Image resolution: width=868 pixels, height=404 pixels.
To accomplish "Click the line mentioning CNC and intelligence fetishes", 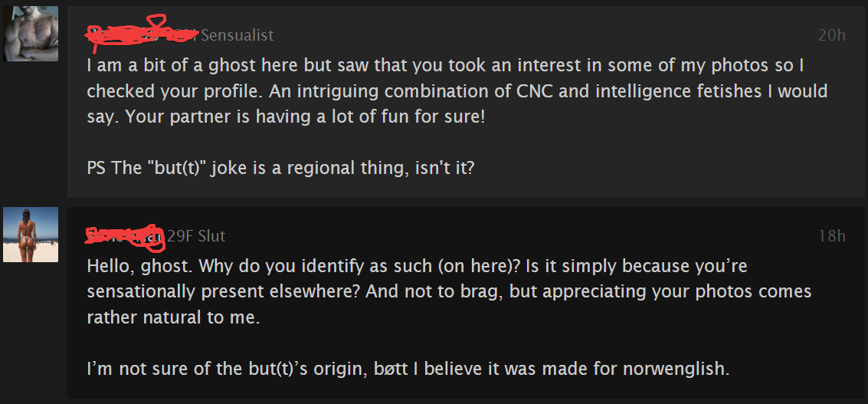I will point(457,91).
